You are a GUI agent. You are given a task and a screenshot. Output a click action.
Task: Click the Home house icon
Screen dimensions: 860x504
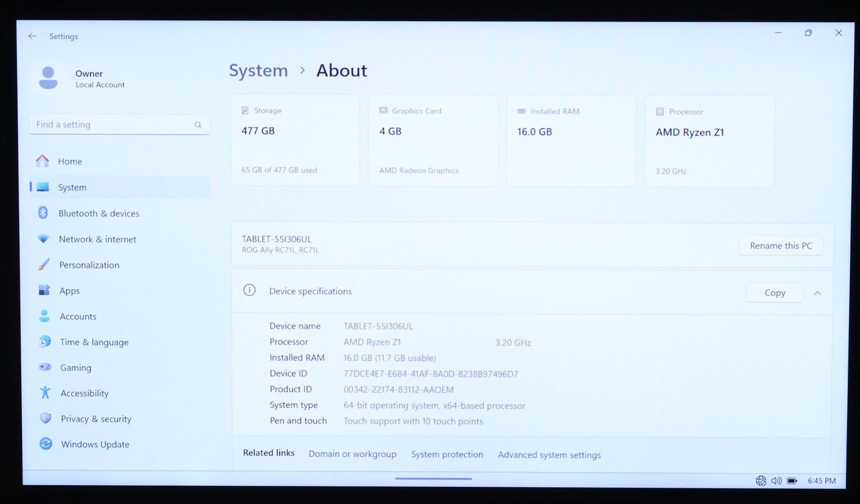[x=42, y=161]
